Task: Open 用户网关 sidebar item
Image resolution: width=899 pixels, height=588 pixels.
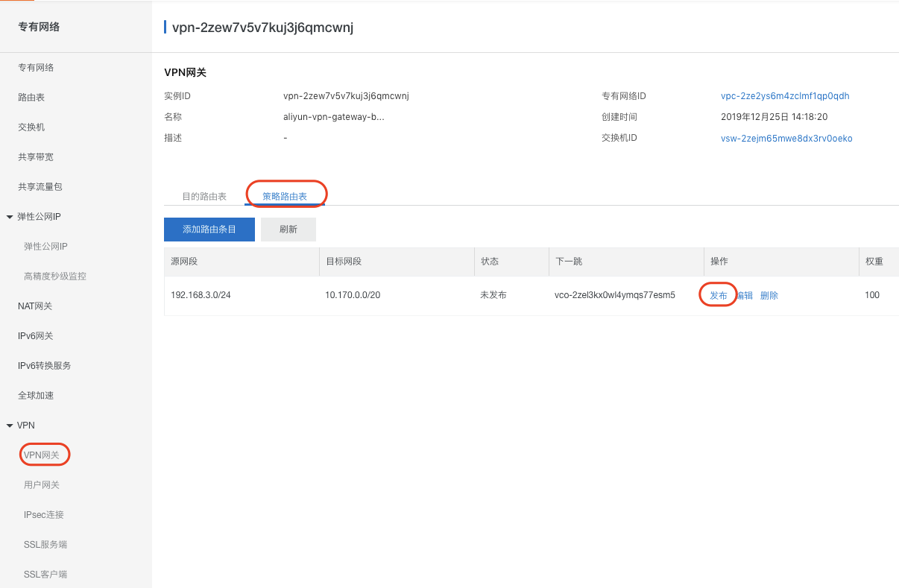Action: coord(42,485)
